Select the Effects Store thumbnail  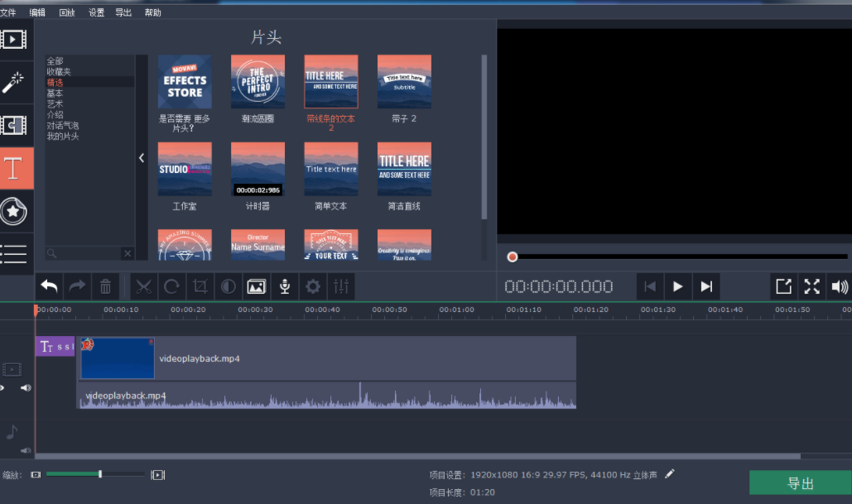(x=185, y=81)
